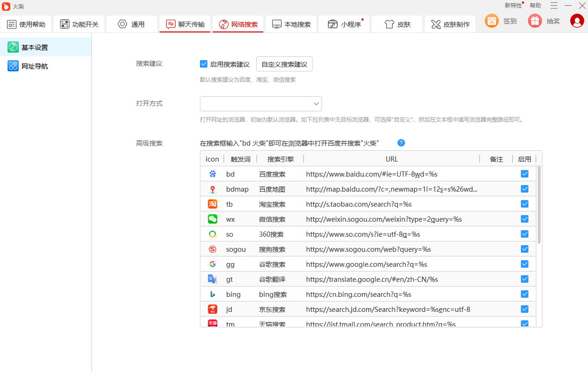Expand the 打开方式 browser dropdown
588x372 pixels.
pos(261,104)
